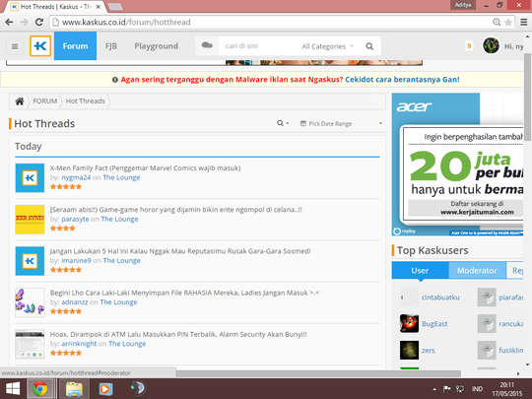This screenshot has height=399, width=532.
Task: Open the Kaskus sidebar hamburger menu
Action: coord(15,46)
